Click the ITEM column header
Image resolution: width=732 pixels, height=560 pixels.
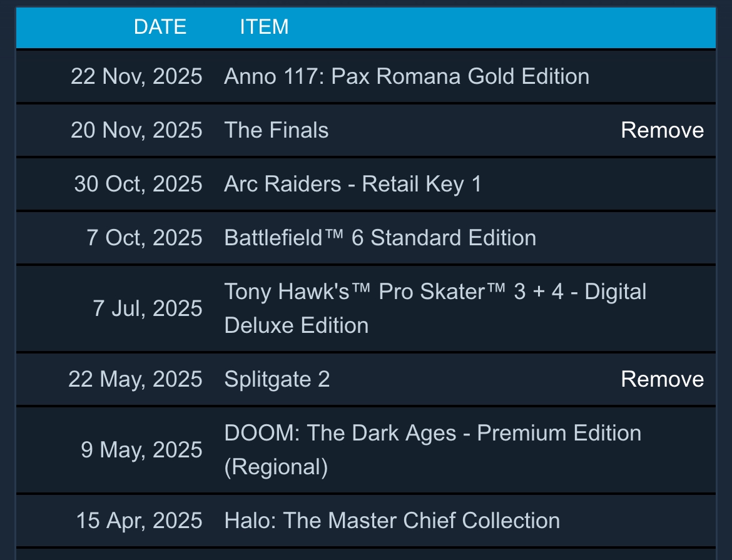click(264, 27)
